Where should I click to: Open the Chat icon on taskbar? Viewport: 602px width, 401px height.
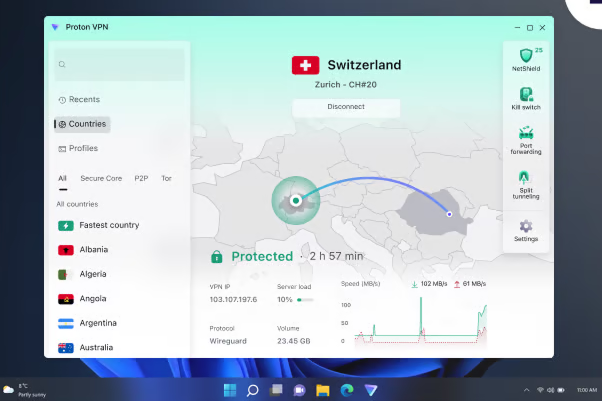tap(299, 390)
